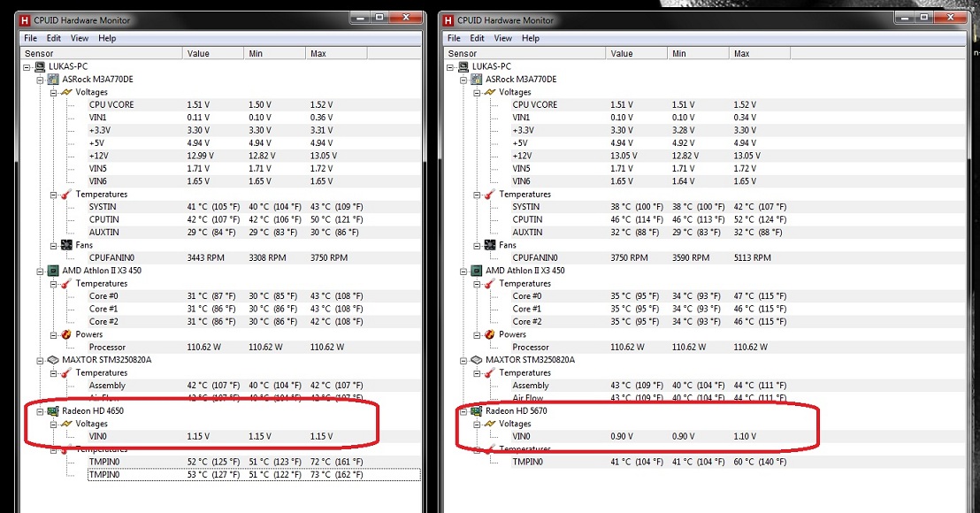
Task: Collapse the LUKAS-PC node in left window
Action: point(27,67)
